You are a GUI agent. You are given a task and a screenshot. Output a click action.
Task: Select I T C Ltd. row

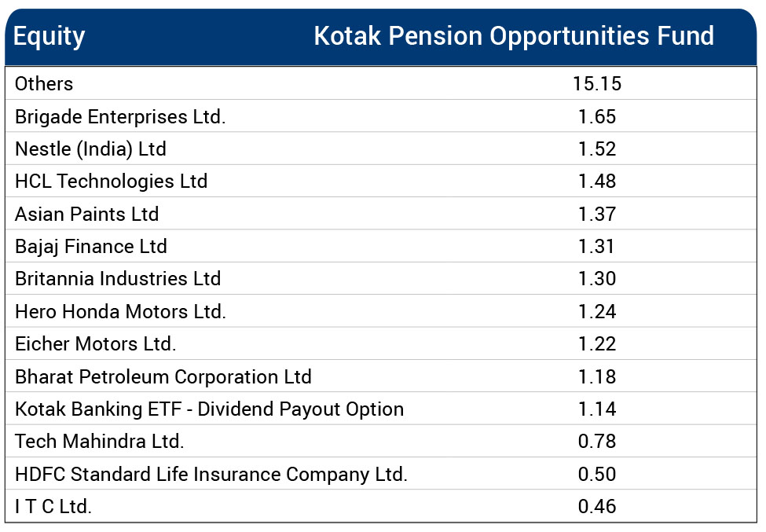tap(53, 507)
